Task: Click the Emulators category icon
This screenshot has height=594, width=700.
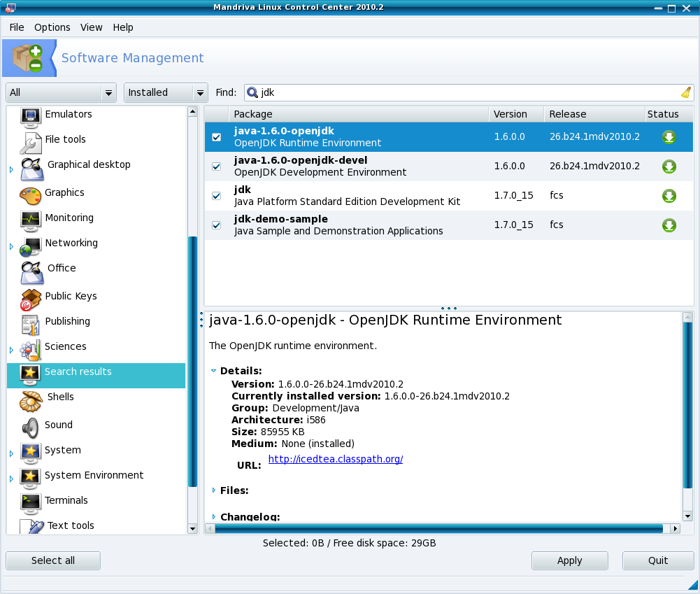Action: [31, 116]
